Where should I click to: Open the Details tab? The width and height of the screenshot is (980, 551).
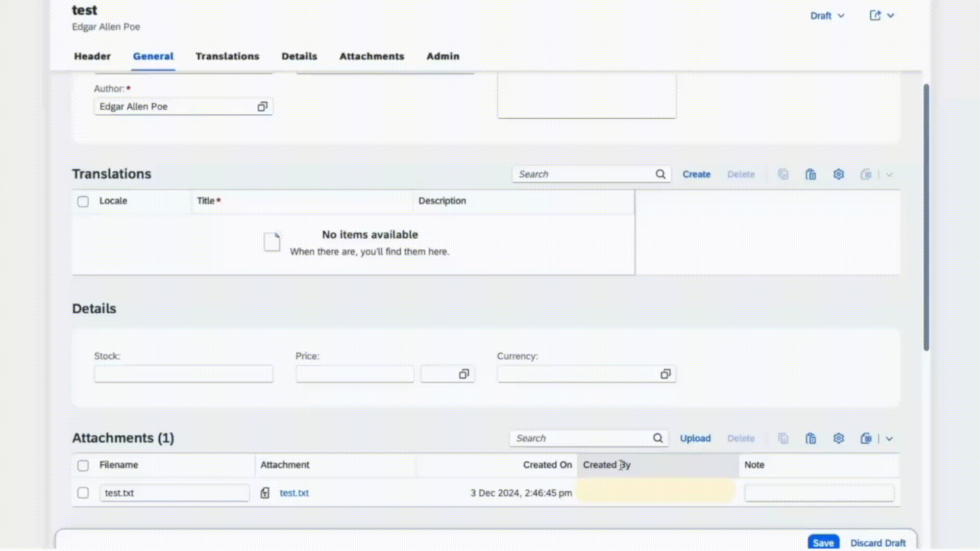[299, 56]
